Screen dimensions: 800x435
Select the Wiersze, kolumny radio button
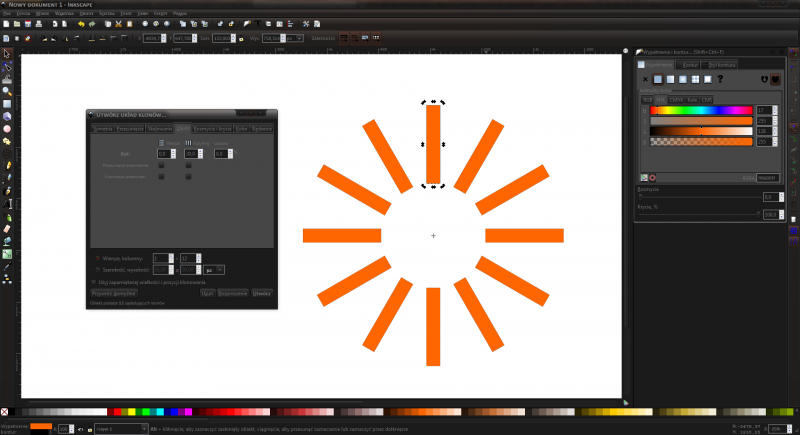(x=97, y=258)
